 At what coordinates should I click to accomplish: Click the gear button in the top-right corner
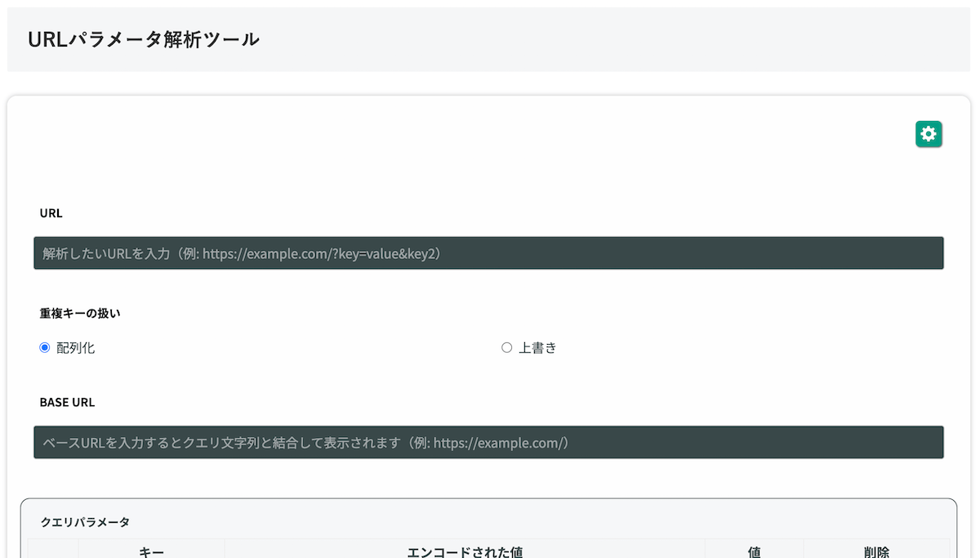point(928,133)
